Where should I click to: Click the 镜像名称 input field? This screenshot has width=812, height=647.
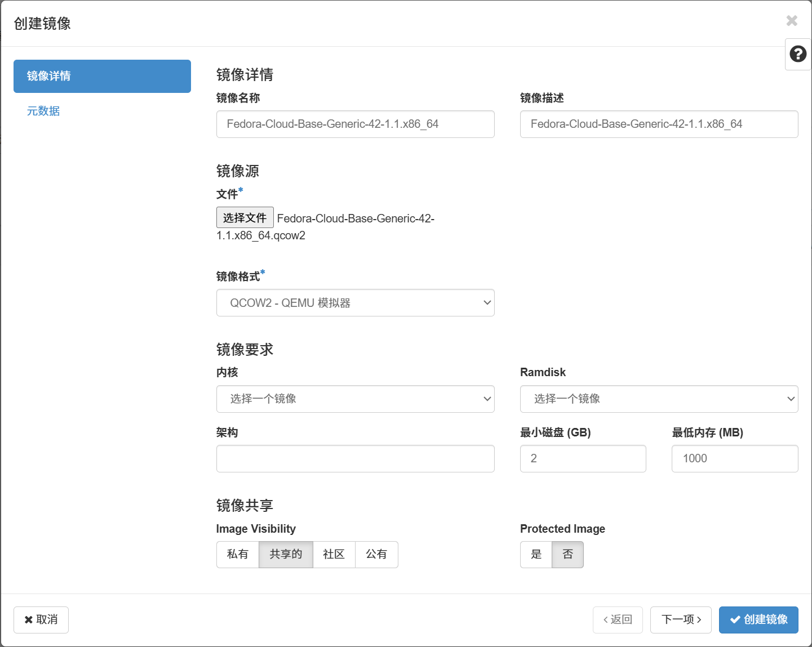(355, 124)
